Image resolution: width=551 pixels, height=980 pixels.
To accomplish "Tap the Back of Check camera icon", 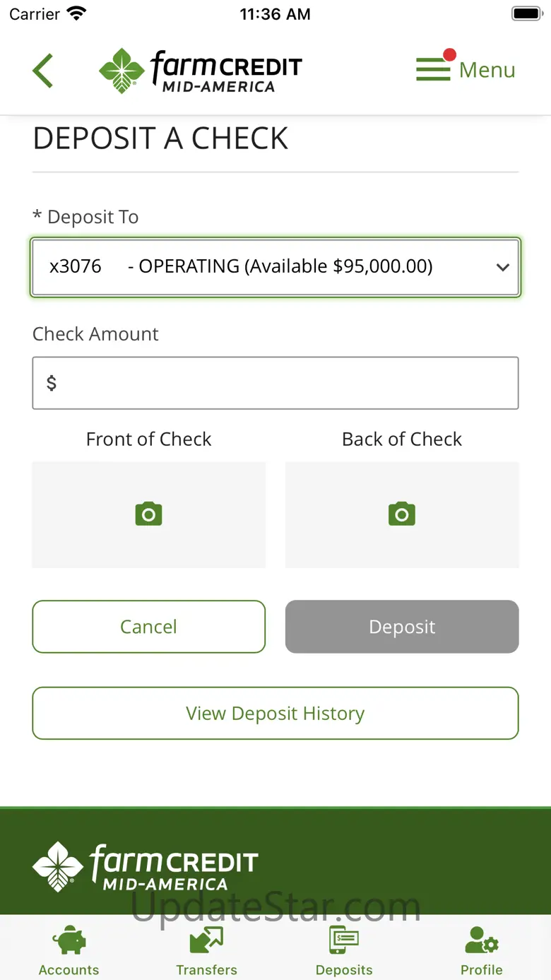I will coord(402,514).
